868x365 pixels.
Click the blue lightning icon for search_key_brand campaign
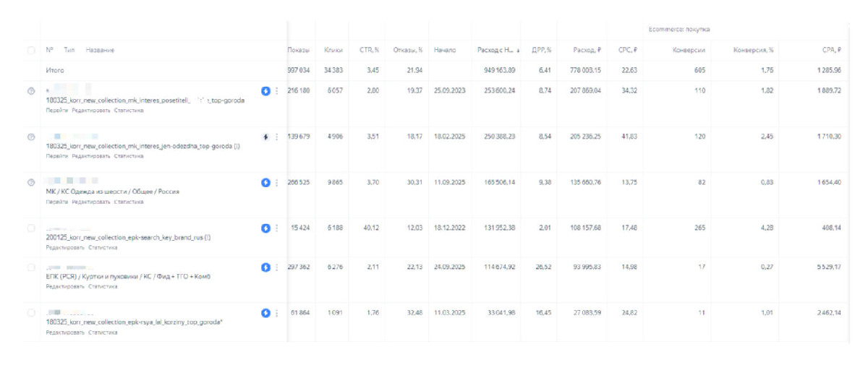click(265, 228)
